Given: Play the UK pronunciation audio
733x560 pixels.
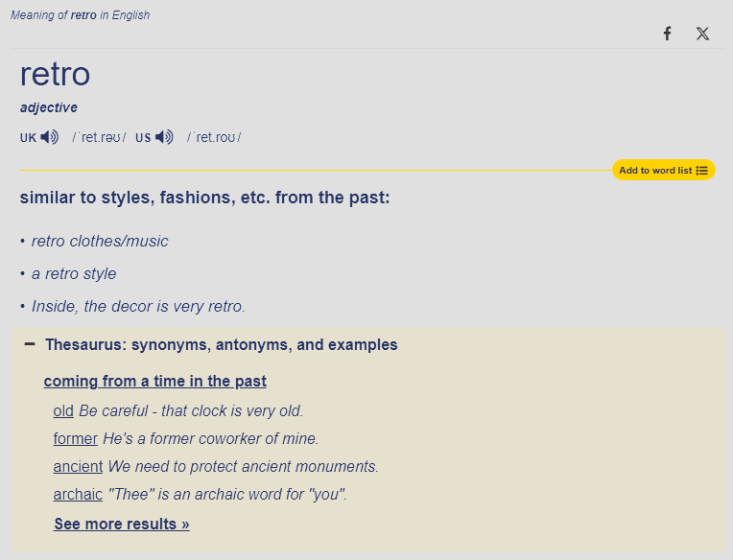Looking at the screenshot, I should click(x=50, y=137).
